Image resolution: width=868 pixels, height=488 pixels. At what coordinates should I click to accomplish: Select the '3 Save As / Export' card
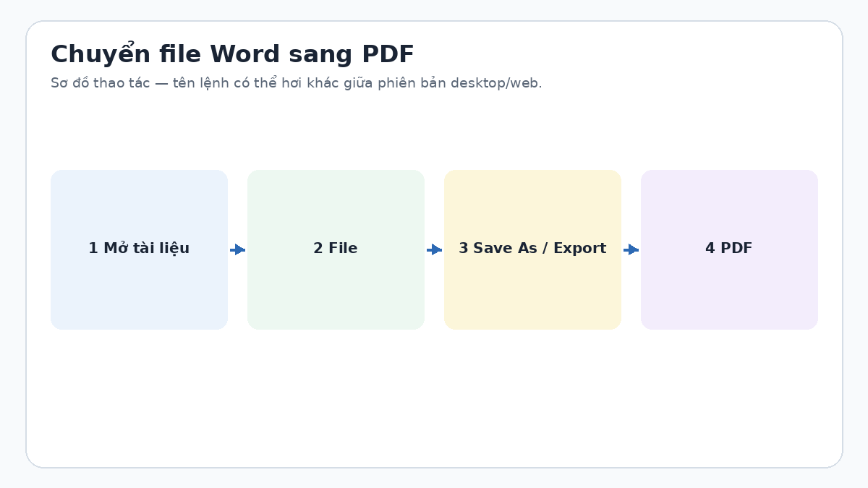[x=532, y=249]
